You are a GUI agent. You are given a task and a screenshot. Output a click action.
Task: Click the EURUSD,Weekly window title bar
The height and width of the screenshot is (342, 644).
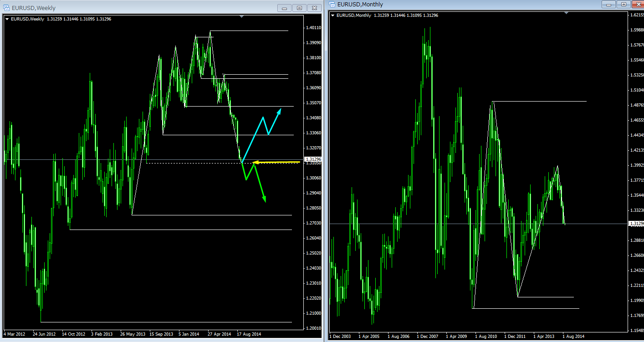pos(137,8)
